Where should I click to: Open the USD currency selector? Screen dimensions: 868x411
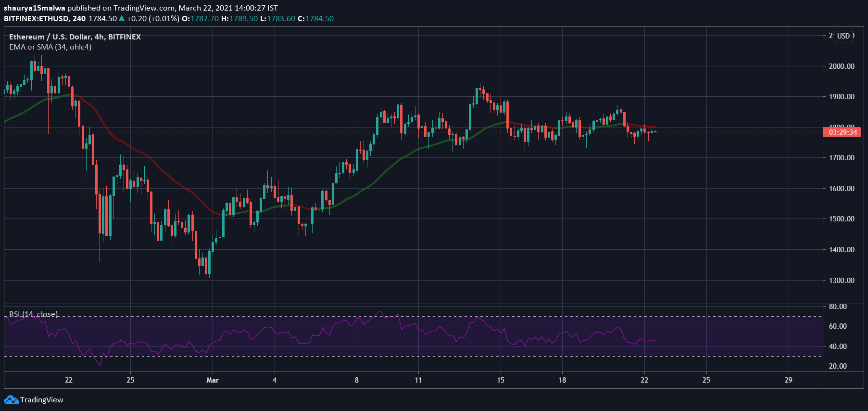point(843,36)
